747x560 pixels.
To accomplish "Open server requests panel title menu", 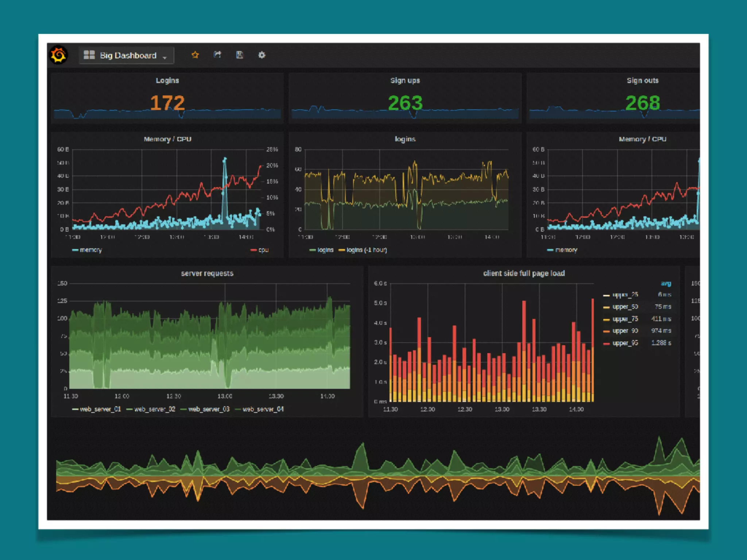I will [x=207, y=273].
